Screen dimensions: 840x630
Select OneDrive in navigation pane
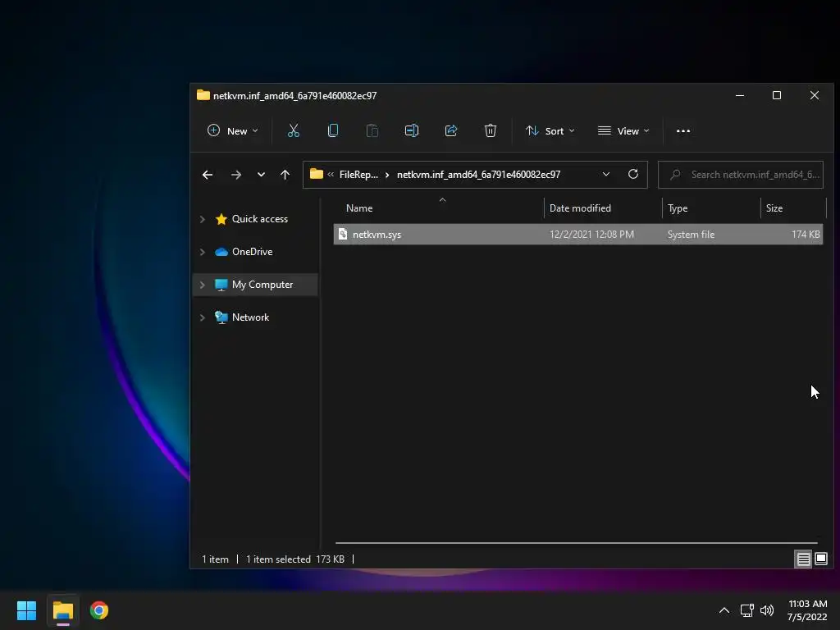pos(253,252)
